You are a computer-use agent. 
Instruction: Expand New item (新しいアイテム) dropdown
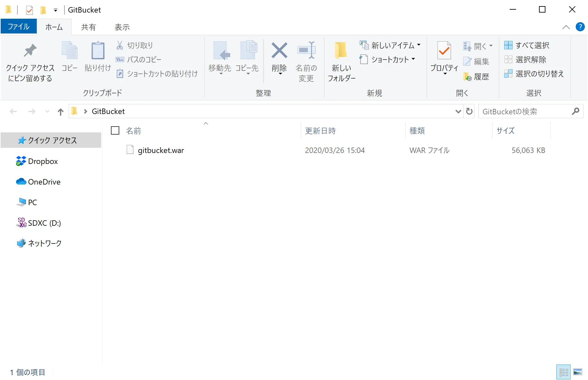419,45
